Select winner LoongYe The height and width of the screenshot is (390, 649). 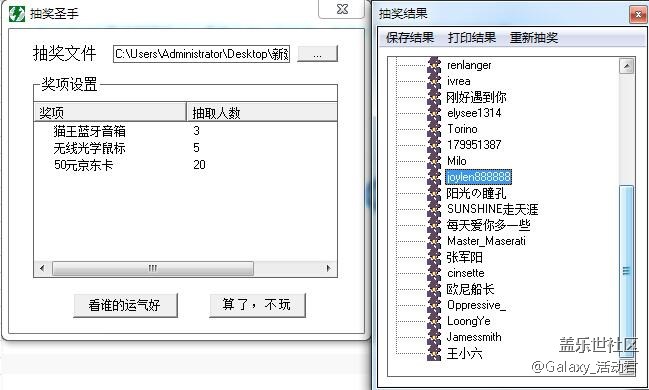pos(469,321)
